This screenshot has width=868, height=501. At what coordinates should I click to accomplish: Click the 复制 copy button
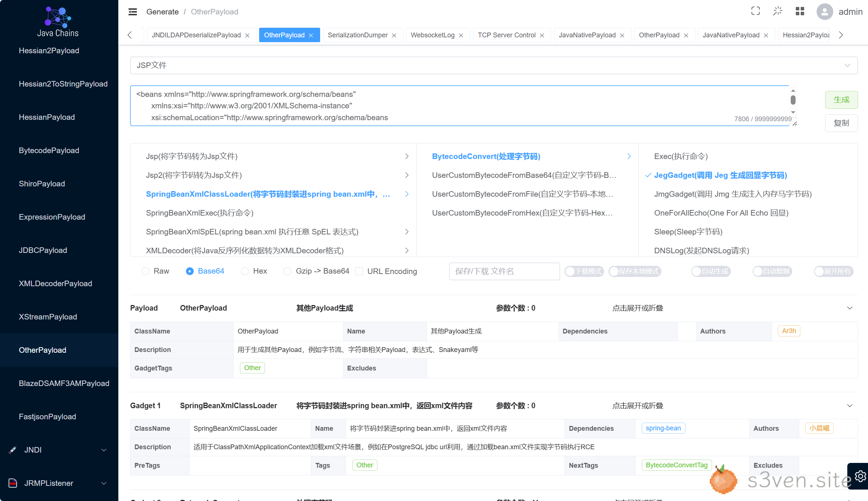(x=841, y=123)
